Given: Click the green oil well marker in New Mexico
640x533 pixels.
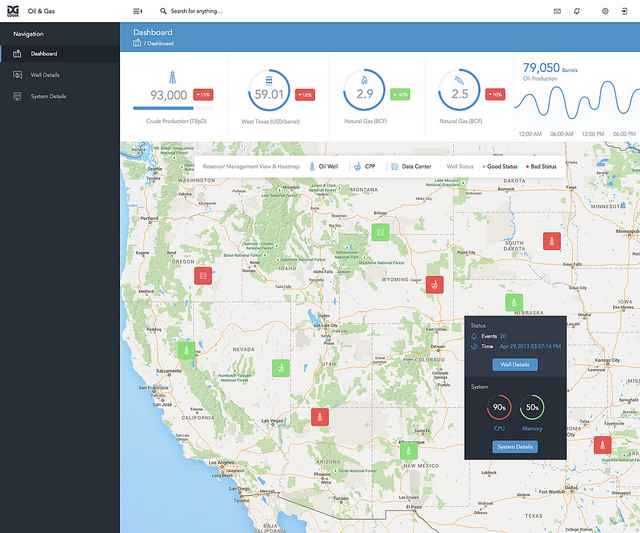Looking at the screenshot, I should [x=409, y=451].
